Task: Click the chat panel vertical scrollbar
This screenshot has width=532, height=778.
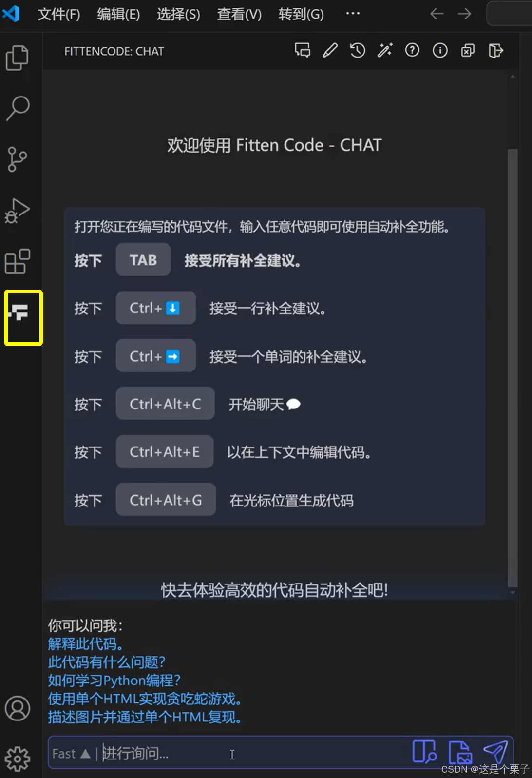Action: click(513, 369)
